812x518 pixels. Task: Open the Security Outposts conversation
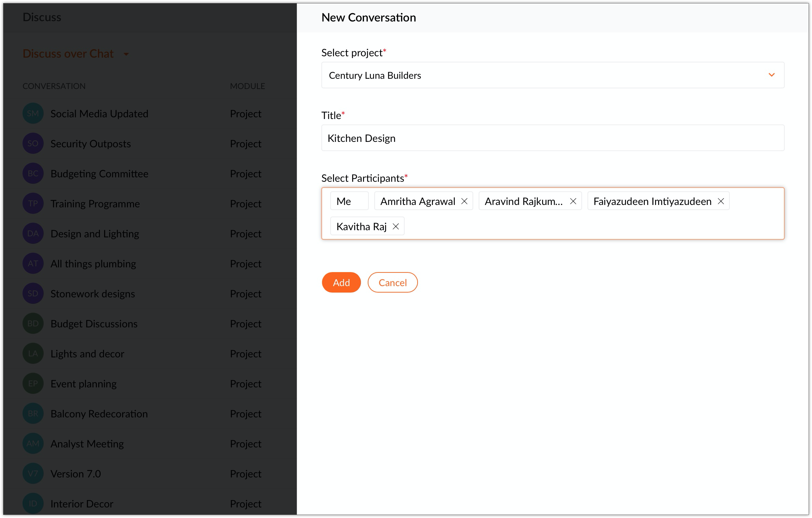pos(91,144)
